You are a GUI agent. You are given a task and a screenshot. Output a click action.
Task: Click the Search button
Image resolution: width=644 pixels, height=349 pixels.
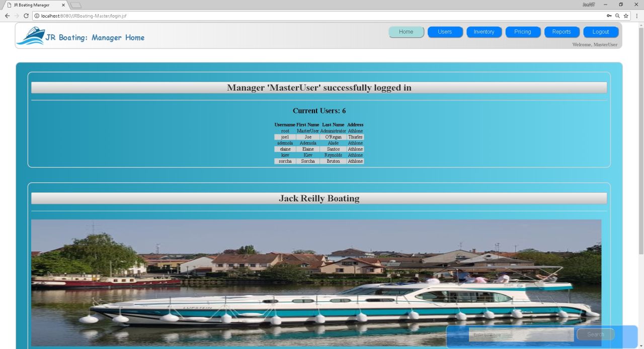pyautogui.click(x=596, y=334)
